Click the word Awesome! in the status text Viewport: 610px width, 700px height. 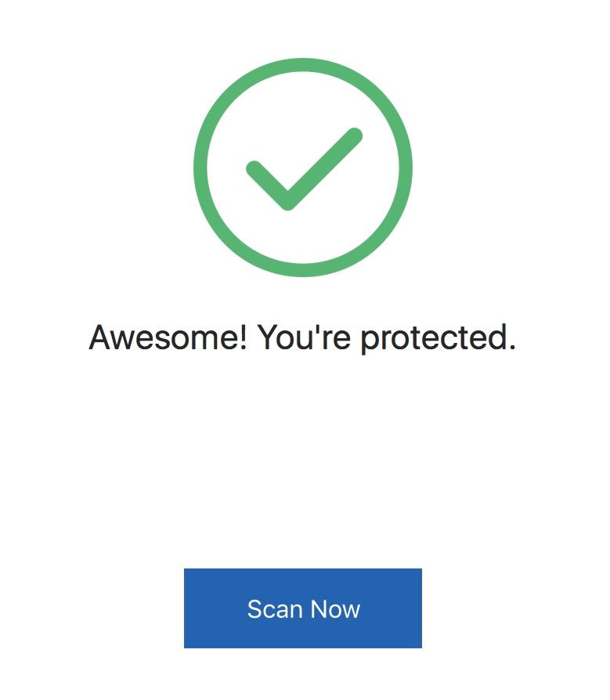(x=168, y=337)
